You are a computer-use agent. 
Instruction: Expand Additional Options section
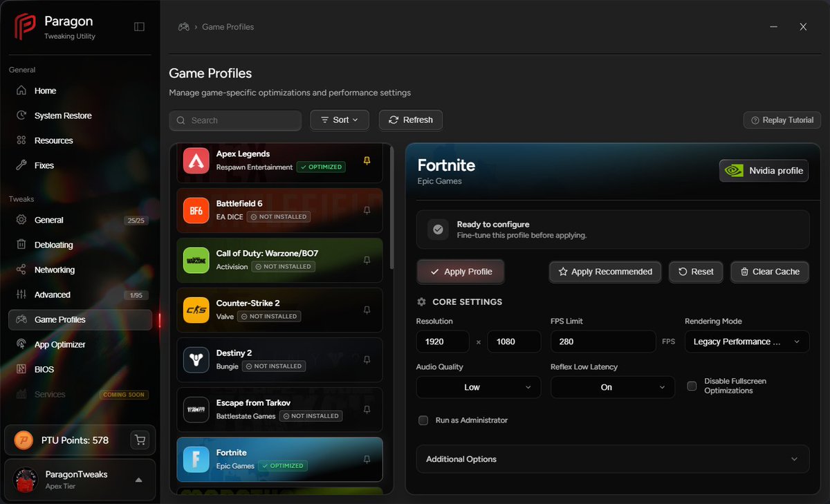613,459
